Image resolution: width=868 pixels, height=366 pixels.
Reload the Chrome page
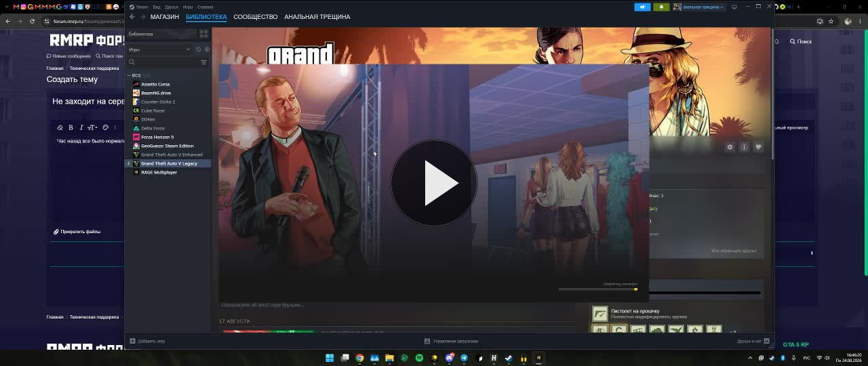point(32,21)
